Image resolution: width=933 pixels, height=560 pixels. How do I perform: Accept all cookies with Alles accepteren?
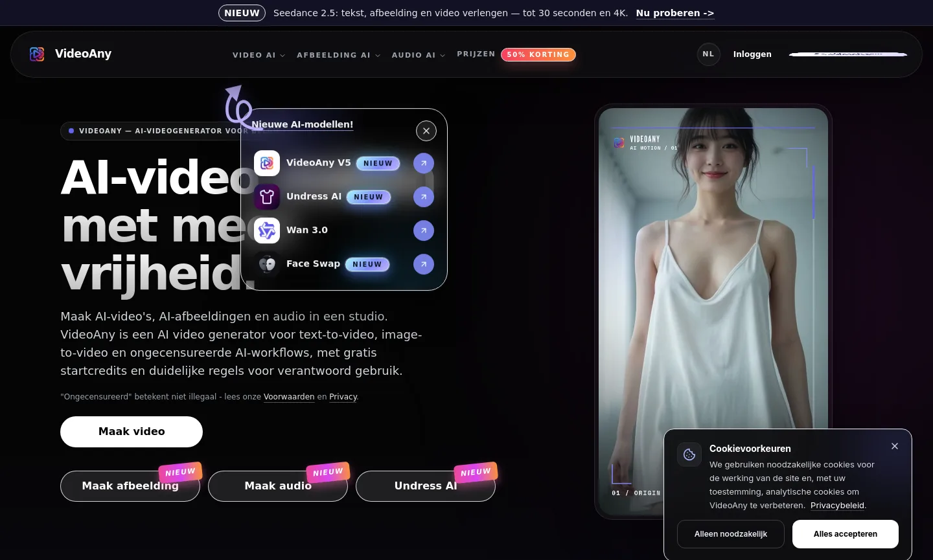(x=846, y=534)
